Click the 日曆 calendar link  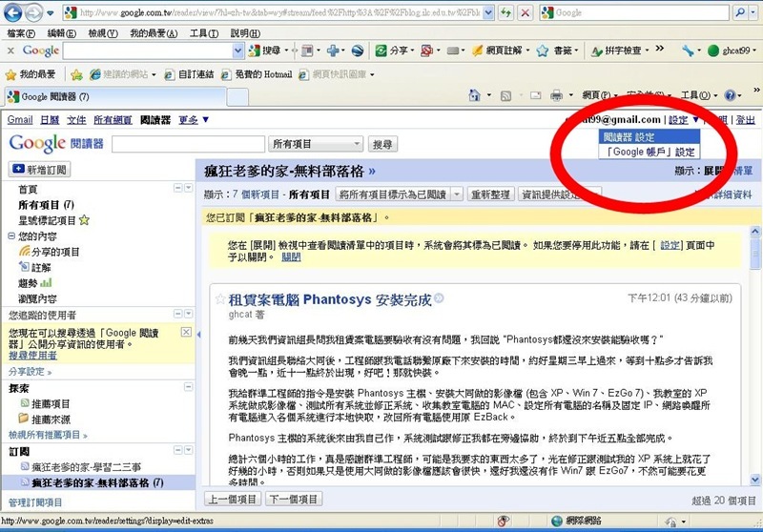tap(50, 119)
